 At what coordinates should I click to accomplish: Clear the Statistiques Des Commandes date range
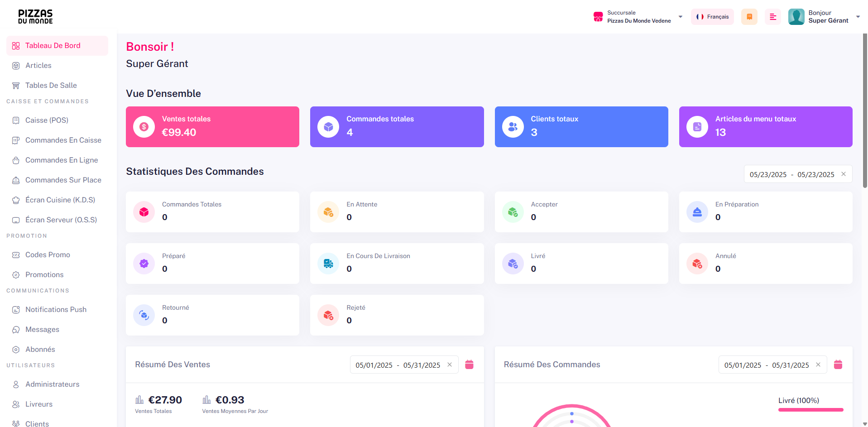point(844,174)
